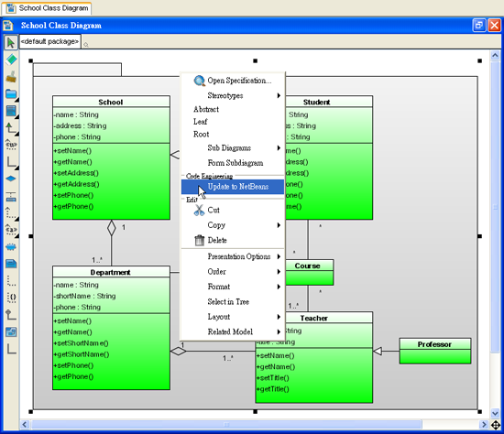
Task: Choose the Usage «u» dashed connector tool
Action: pos(11,145)
